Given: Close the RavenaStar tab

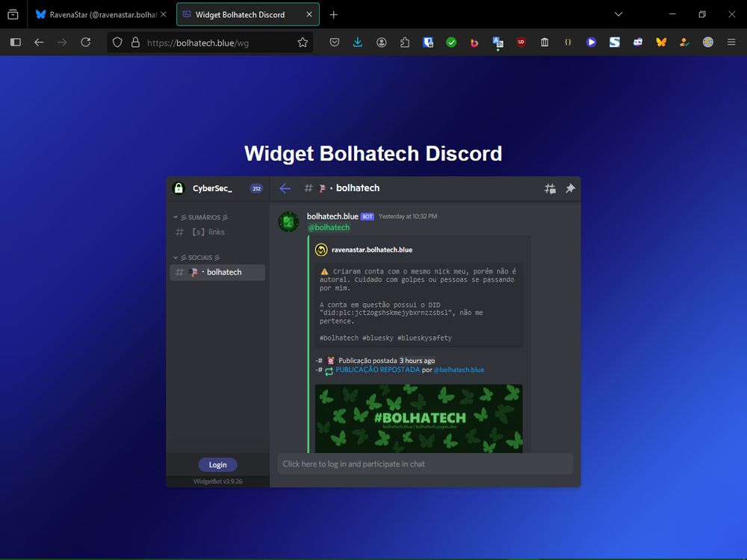Looking at the screenshot, I should coord(164,14).
